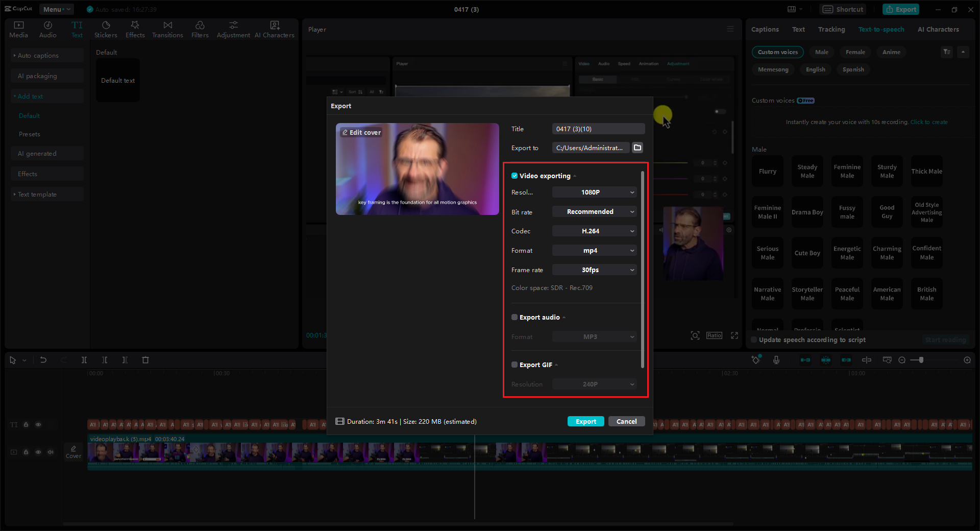Open the Menu dropdown button
Viewport: 980px width, 531px height.
56,9
